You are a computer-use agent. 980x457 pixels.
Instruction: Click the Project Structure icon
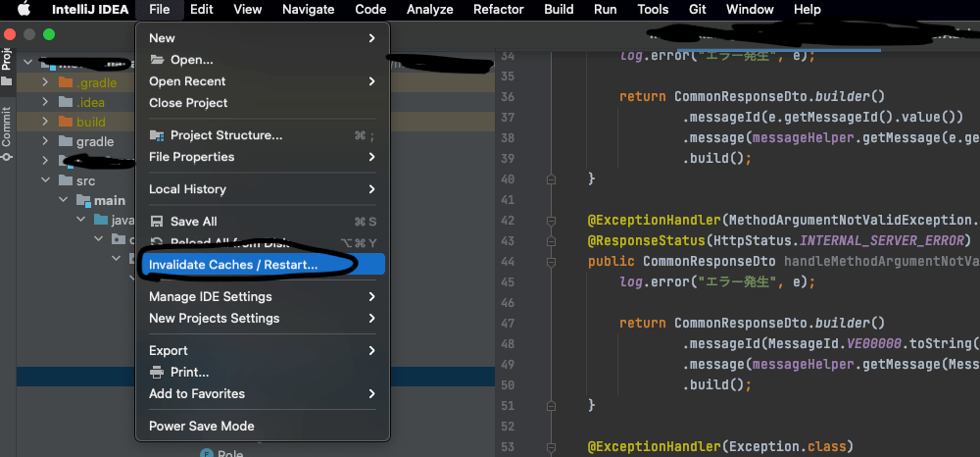pos(157,135)
